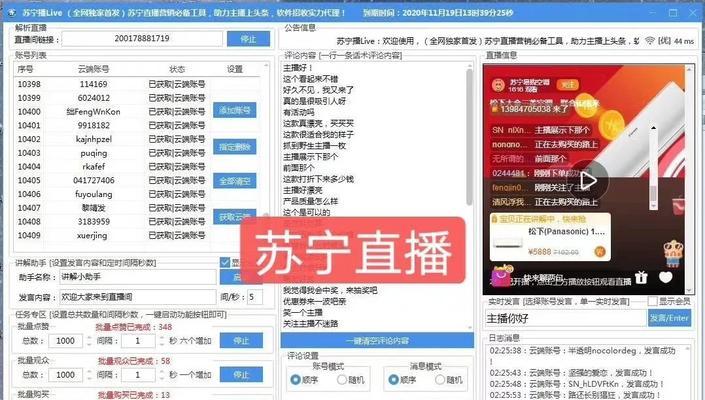Image resolution: width=705 pixels, height=400 pixels.
Task: Stop the 批量点赞 task
Action: (241, 341)
